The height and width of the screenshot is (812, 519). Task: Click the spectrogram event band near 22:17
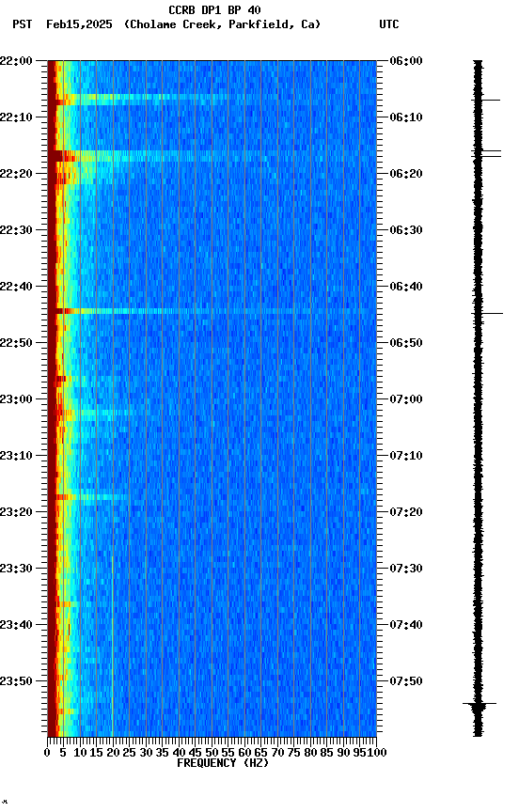coord(155,156)
